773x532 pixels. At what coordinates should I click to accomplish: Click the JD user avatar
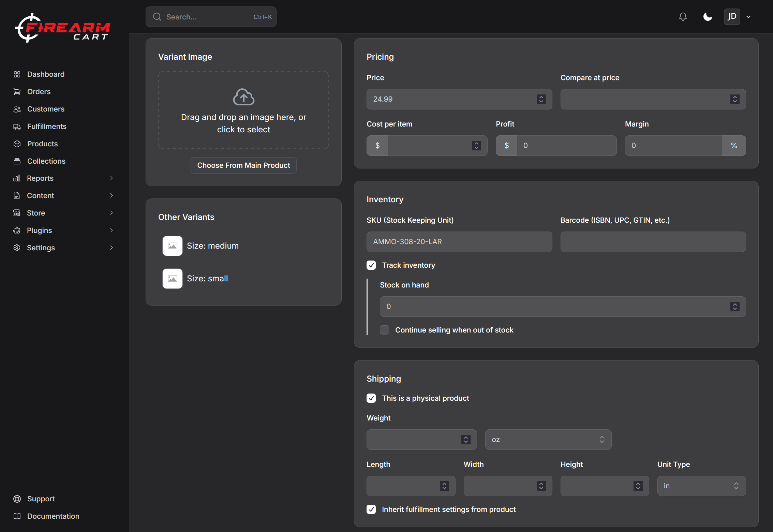[x=732, y=17]
